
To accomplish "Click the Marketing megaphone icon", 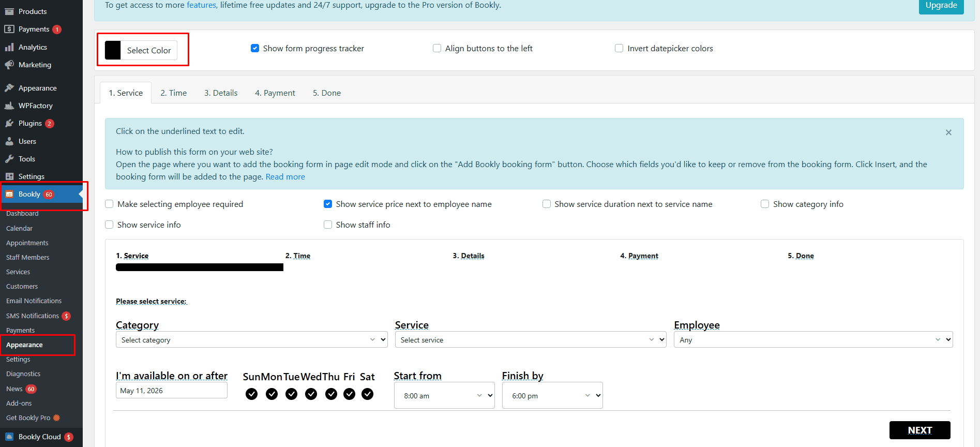I will pos(9,65).
